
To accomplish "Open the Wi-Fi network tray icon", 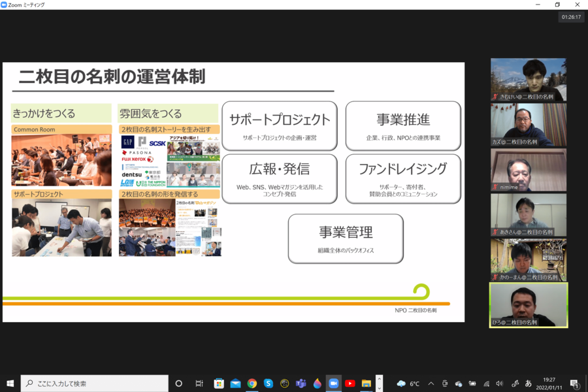I will pyautogui.click(x=486, y=384).
